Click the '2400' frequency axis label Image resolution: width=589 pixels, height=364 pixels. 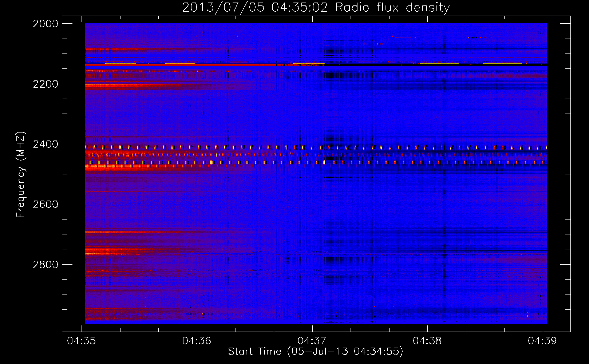click(x=46, y=144)
